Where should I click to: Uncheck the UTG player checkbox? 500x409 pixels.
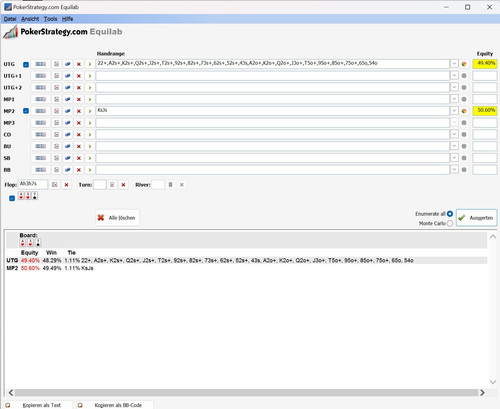pyautogui.click(x=26, y=64)
